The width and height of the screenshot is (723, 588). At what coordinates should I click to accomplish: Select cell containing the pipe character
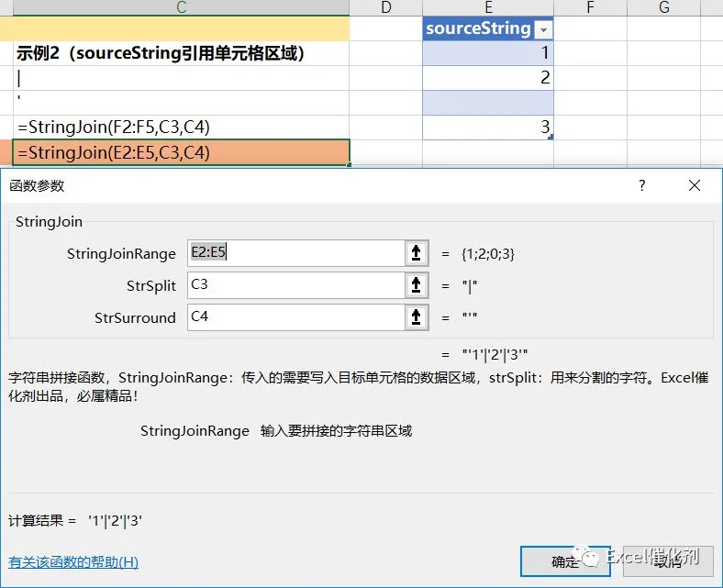click(182, 77)
